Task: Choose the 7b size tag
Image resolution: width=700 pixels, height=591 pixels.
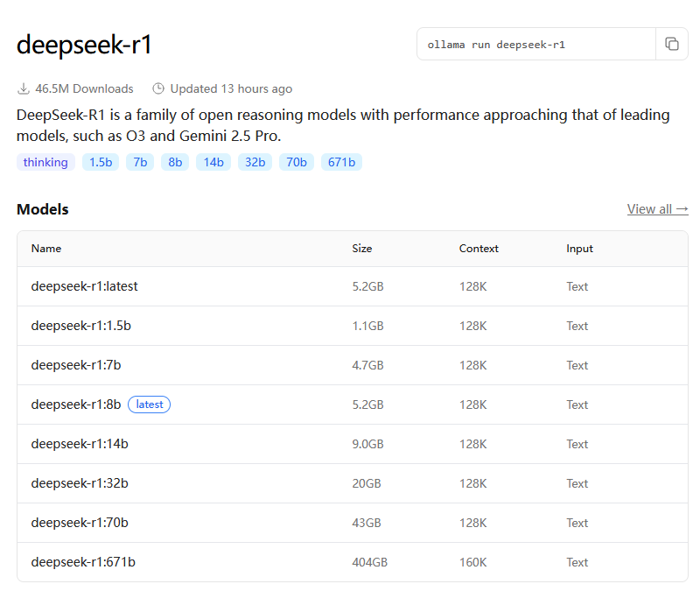Action: [x=140, y=162]
